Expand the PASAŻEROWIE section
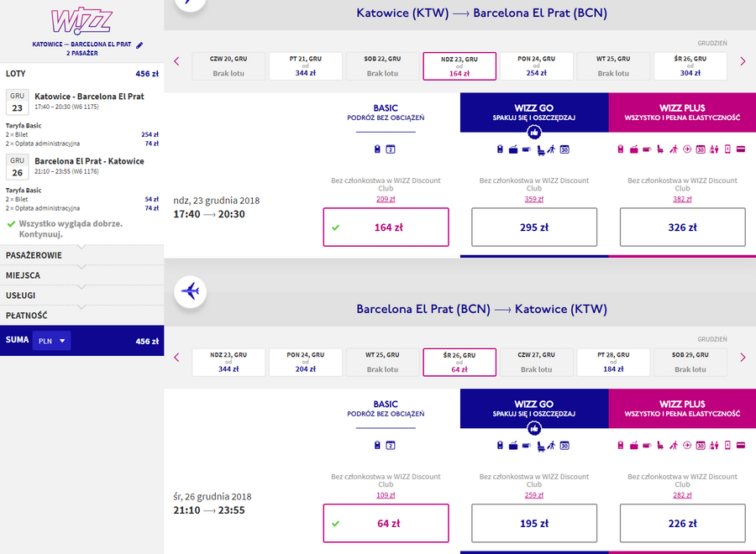Screen dimensions: 756x554 82,255
